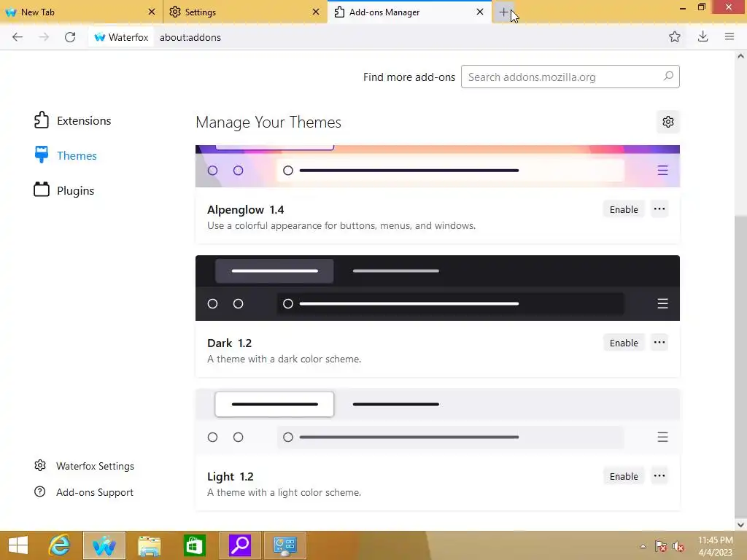Viewport: 747px width, 560px height.
Task: Open the Waterfox application menu
Action: click(x=729, y=36)
